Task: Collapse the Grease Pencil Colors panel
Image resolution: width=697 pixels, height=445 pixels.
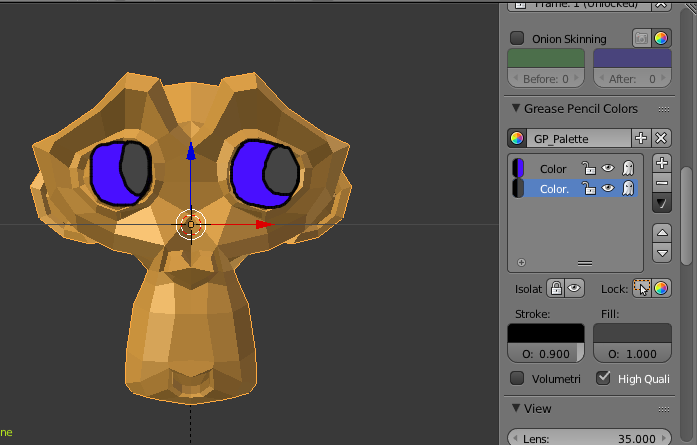Action: 516,108
